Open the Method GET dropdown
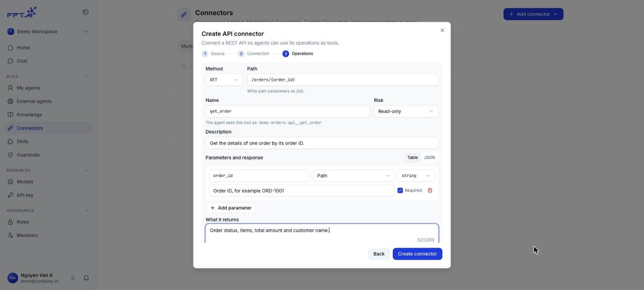 pos(224,80)
